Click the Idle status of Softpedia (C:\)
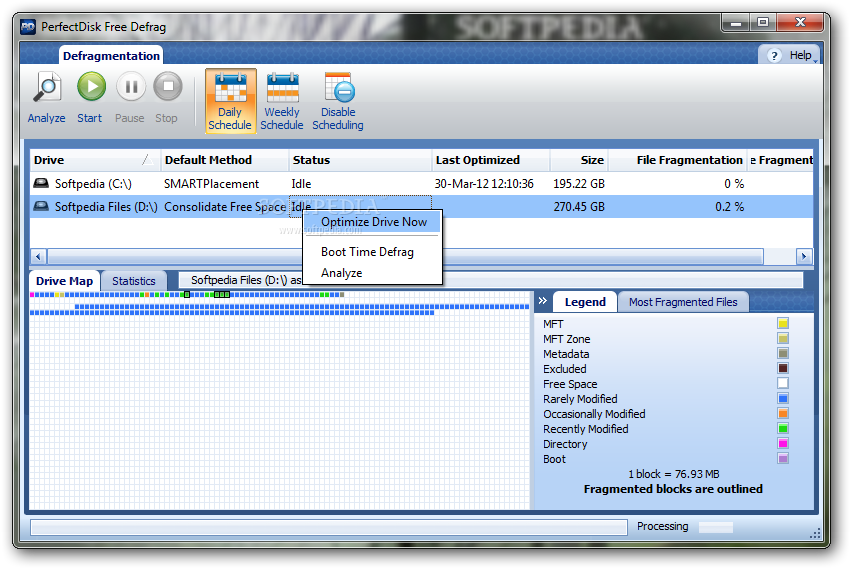 pyautogui.click(x=301, y=184)
